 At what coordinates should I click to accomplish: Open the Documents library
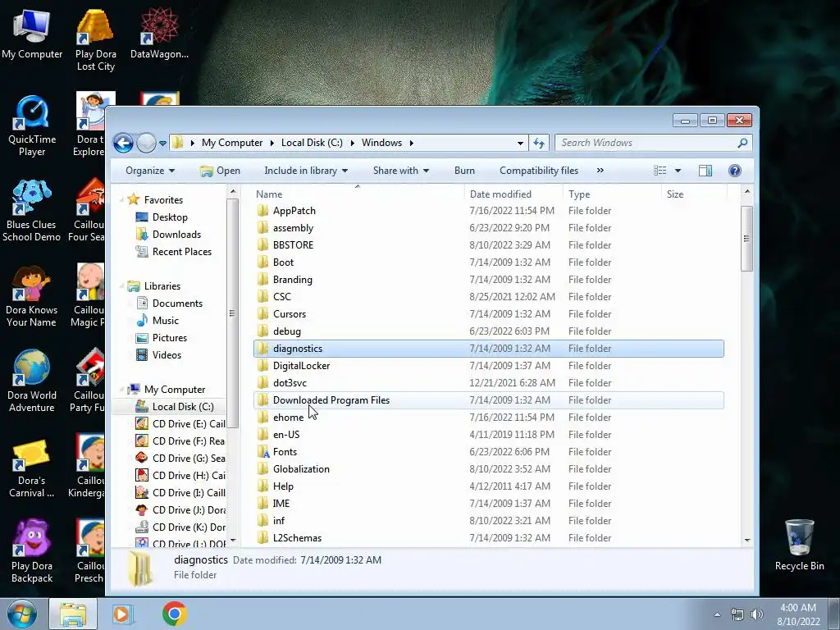coord(177,304)
